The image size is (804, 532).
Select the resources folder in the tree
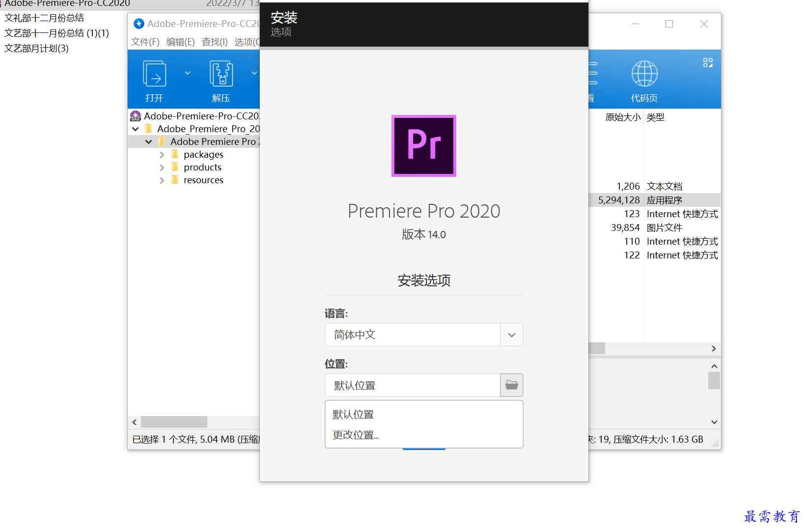pyautogui.click(x=203, y=180)
